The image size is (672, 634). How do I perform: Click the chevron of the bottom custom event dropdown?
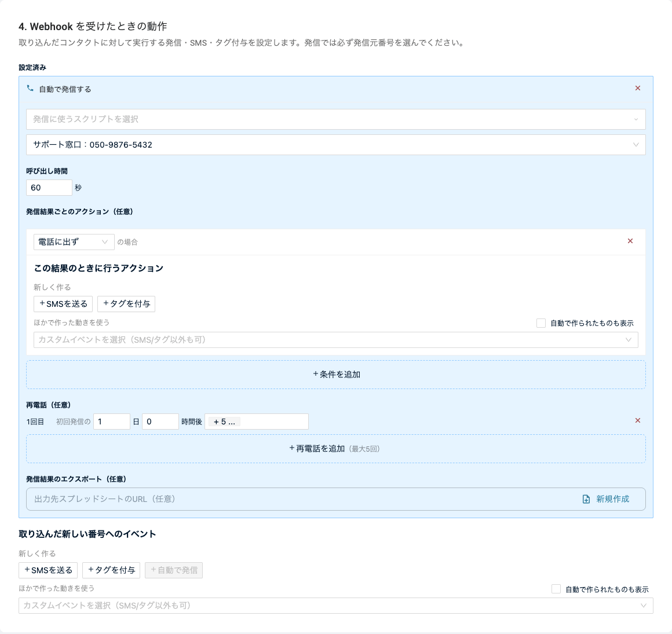click(643, 606)
